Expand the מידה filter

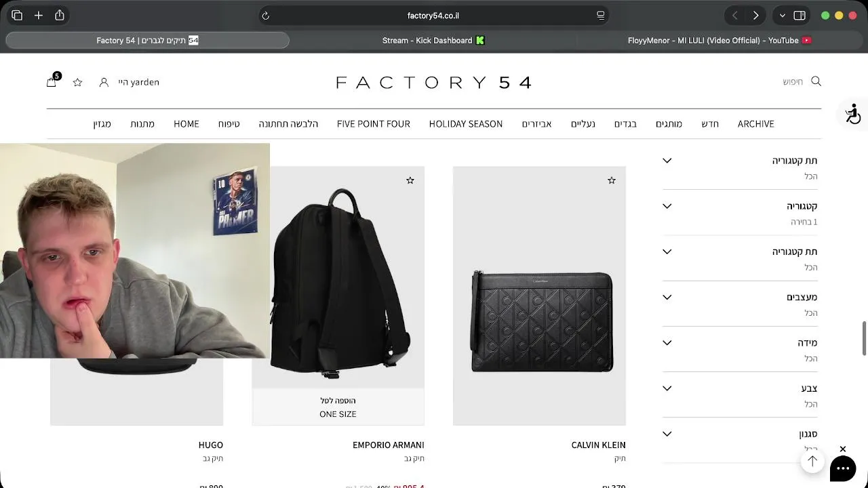[740, 350]
